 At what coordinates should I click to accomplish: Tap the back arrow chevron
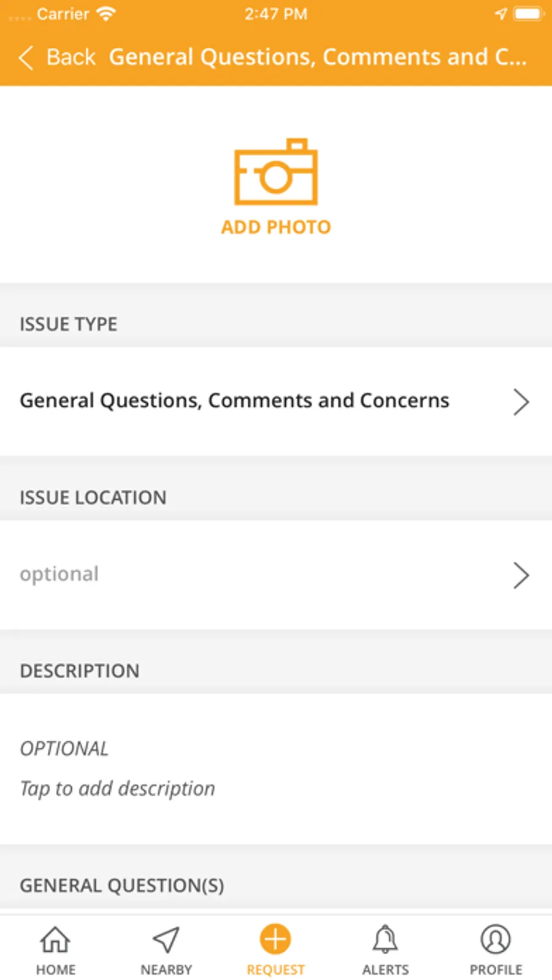click(26, 58)
